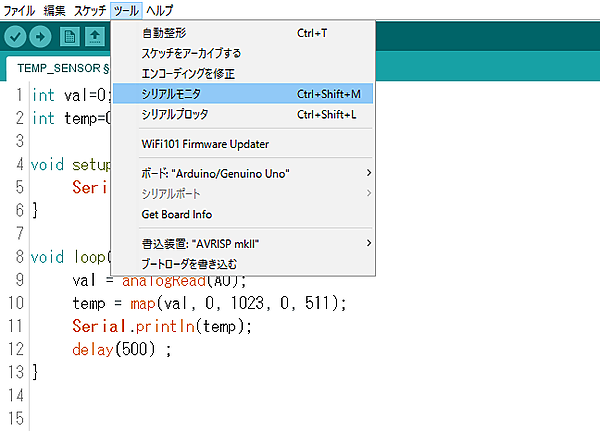The width and height of the screenshot is (600, 431).
Task: Select ブートローダを書き込む option
Action: click(x=189, y=263)
